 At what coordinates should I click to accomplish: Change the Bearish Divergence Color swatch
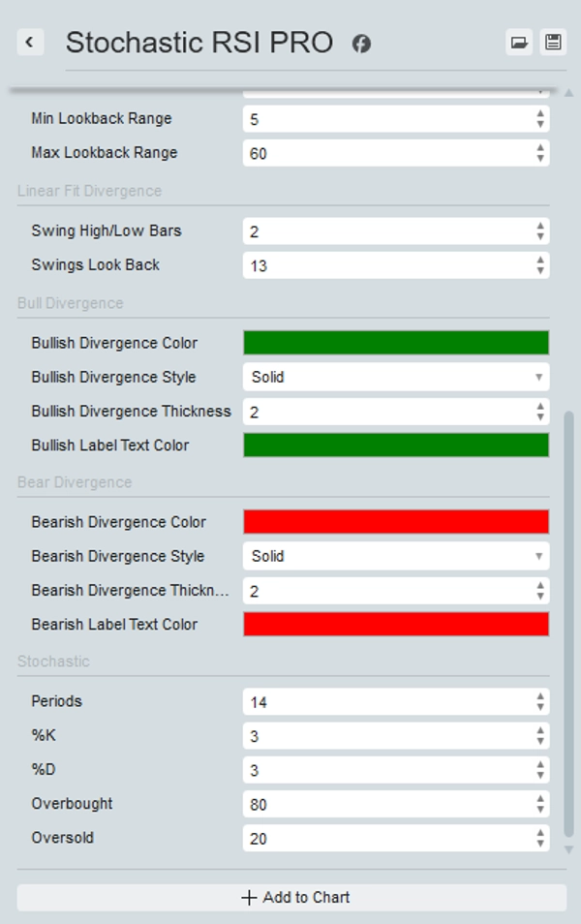[x=395, y=522]
